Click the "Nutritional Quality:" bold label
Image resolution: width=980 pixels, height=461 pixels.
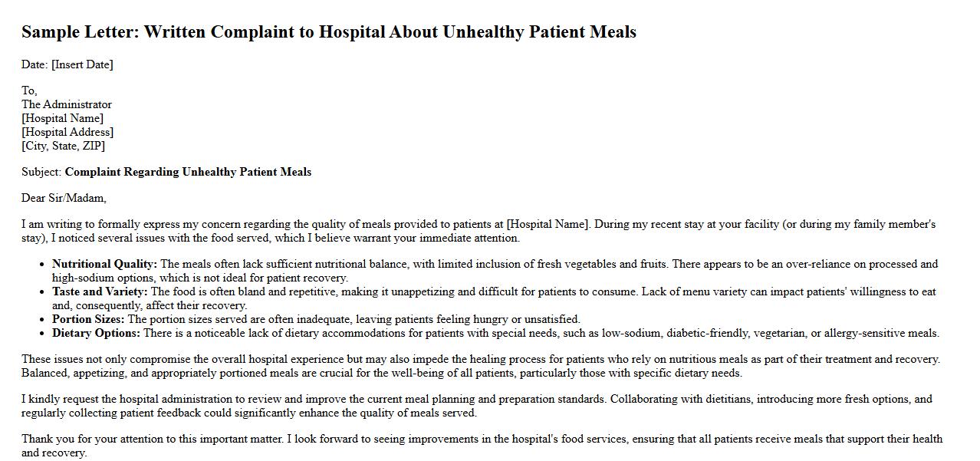click(104, 264)
